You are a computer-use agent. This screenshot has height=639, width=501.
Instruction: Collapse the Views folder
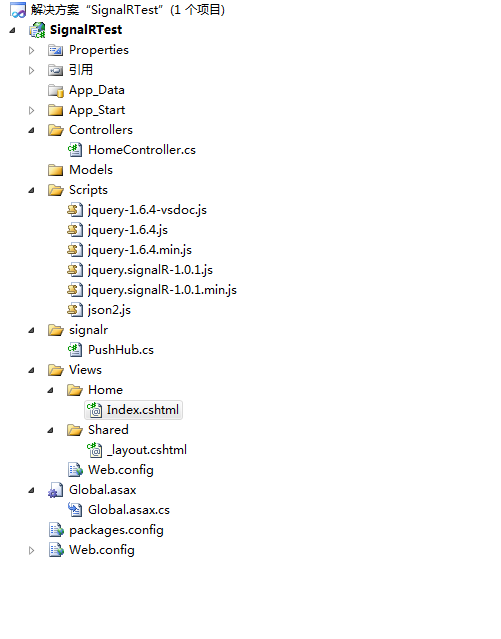(31, 370)
